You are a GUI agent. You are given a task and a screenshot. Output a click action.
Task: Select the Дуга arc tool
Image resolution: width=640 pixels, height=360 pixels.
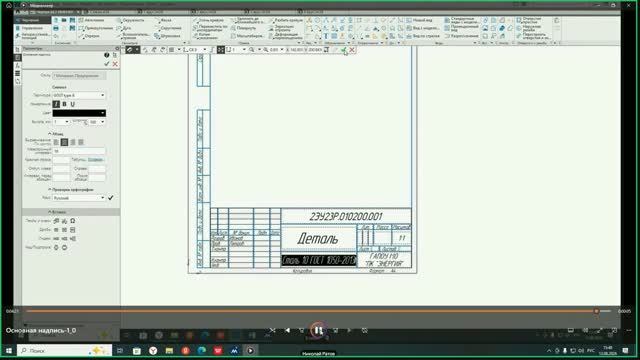click(124, 28)
